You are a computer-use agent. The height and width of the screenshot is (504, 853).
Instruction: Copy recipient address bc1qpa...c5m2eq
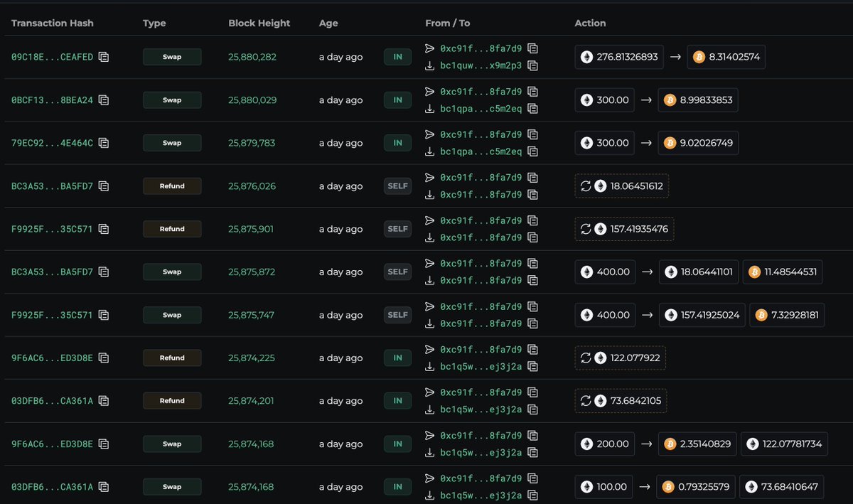533,109
